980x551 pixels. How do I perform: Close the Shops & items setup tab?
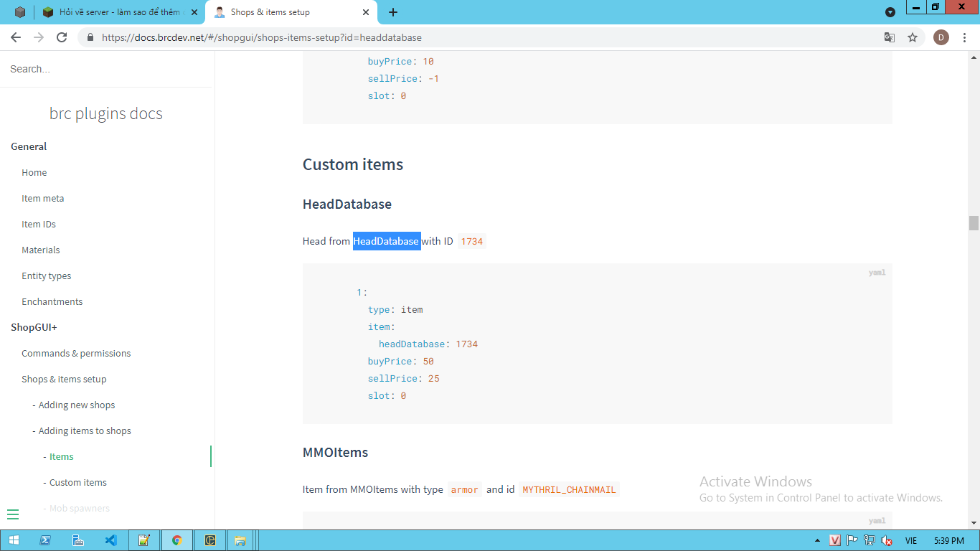coord(366,12)
